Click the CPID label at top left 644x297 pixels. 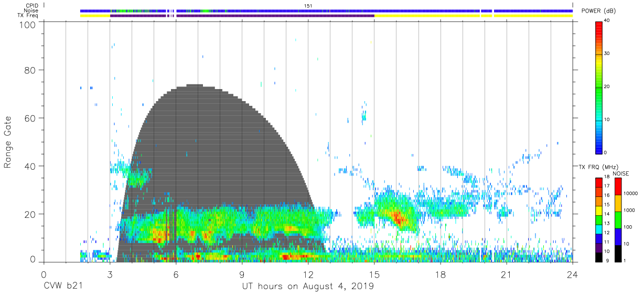click(x=31, y=5)
